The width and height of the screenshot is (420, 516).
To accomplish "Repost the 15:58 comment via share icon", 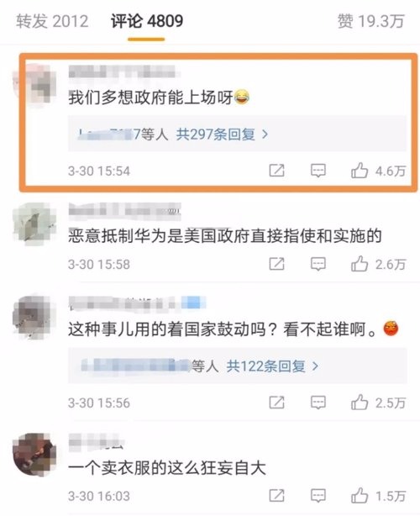I will pos(276,264).
